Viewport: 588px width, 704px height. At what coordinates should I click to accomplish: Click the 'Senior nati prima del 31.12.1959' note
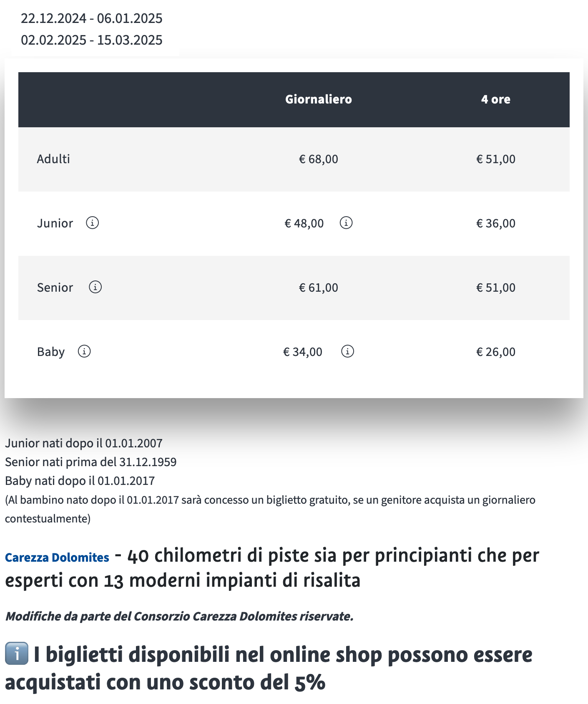tap(90, 462)
